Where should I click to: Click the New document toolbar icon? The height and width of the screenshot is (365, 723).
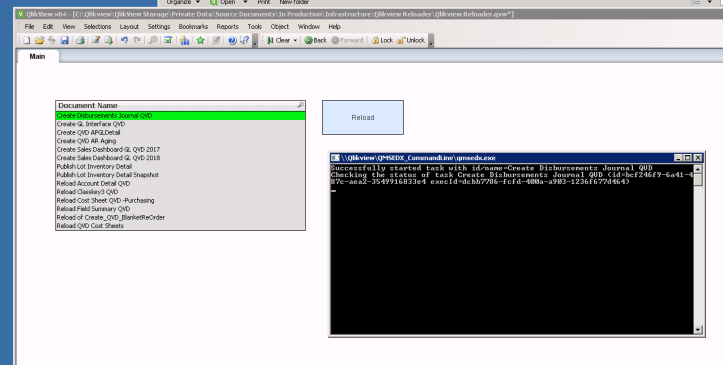tap(27, 41)
